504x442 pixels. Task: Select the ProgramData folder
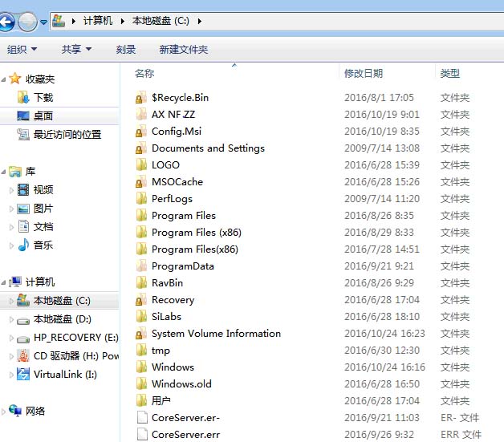pos(182,266)
